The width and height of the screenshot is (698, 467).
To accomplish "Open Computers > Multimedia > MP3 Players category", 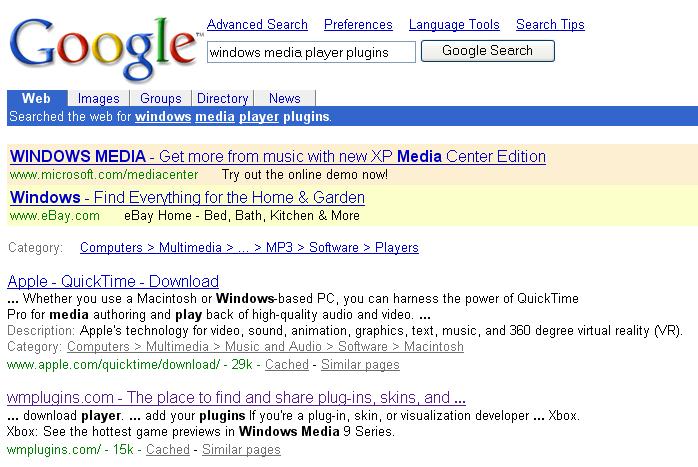I will (x=249, y=248).
